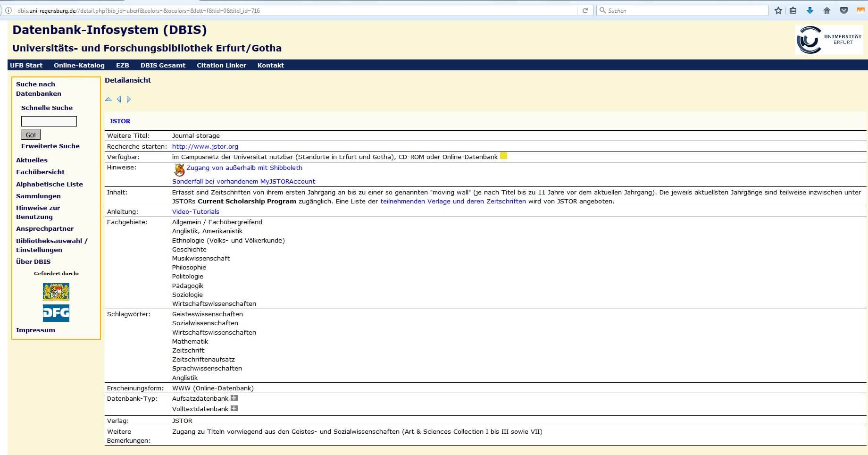This screenshot has height=455, width=868.
Task: Click the Journal storage title text
Action: click(x=196, y=135)
